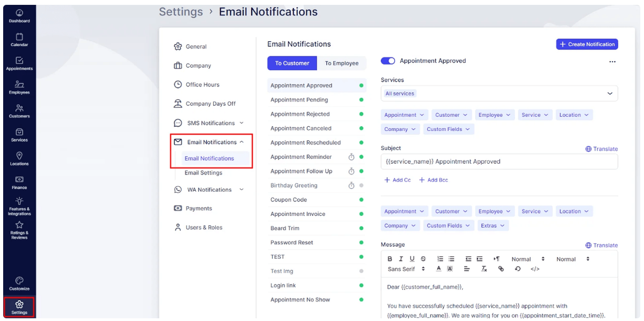
Task: Open the Services section in the sidebar
Action: click(19, 135)
